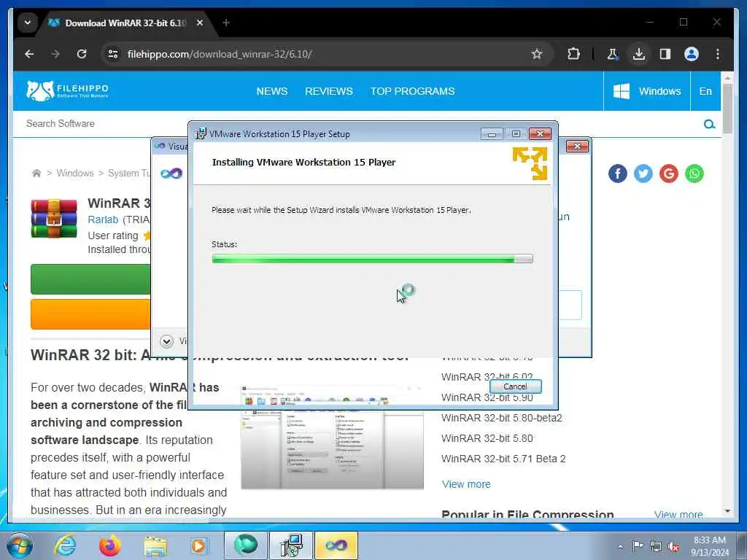The height and width of the screenshot is (560, 747).
Task: Open the WinRAR 32-bit 5.71 Beta 2 link
Action: pos(503,459)
